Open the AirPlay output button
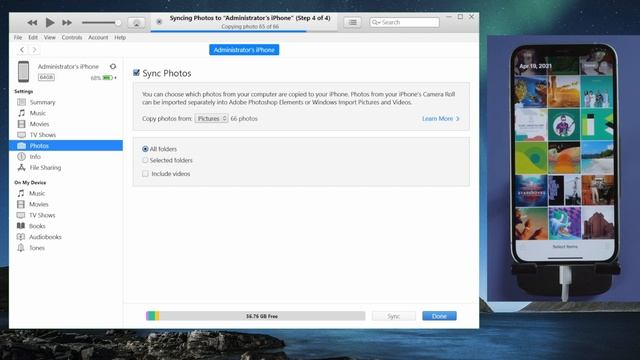This screenshot has height=360, width=640. (136, 23)
